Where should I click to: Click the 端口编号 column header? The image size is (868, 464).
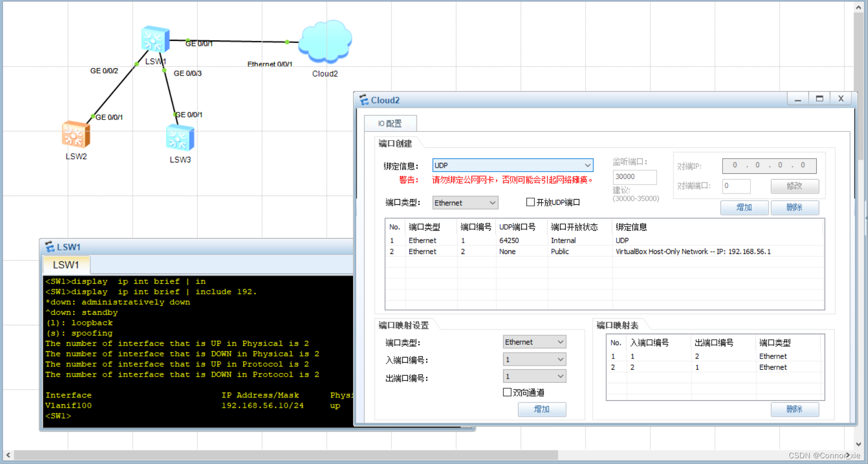pos(476,227)
